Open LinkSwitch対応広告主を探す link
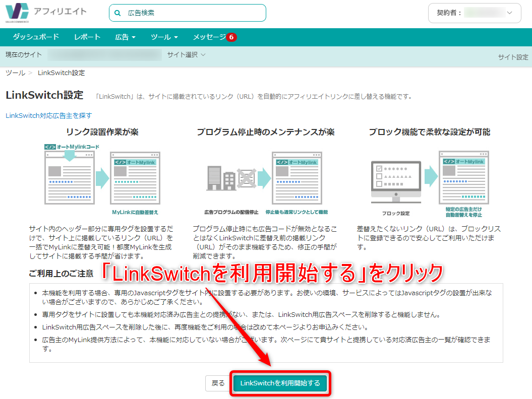The image size is (532, 399). point(48,115)
